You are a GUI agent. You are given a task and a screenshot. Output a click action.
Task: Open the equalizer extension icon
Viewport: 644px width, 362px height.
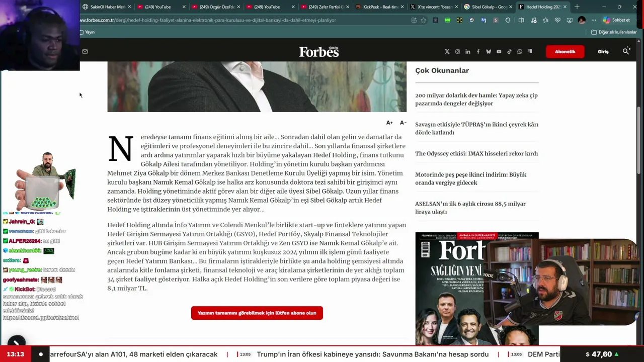435,20
